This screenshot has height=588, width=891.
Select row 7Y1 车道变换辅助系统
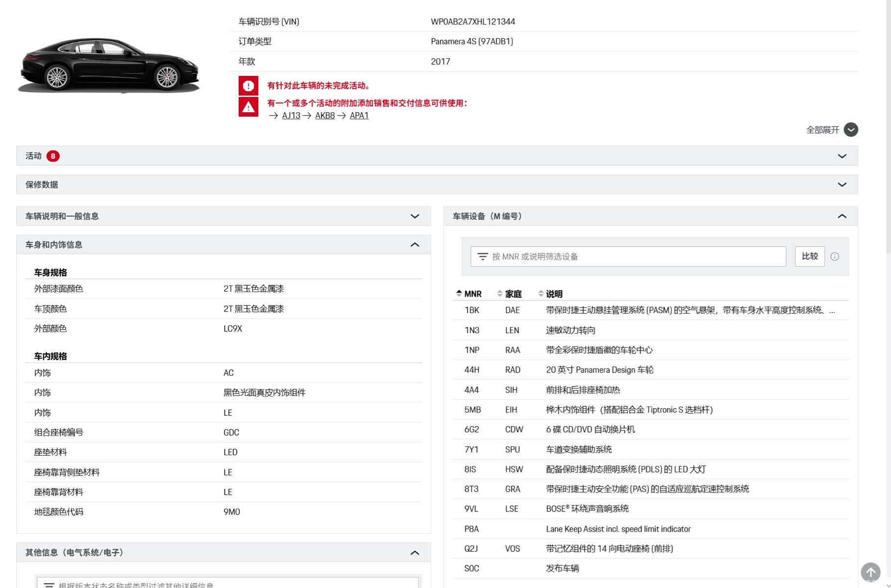[651, 449]
